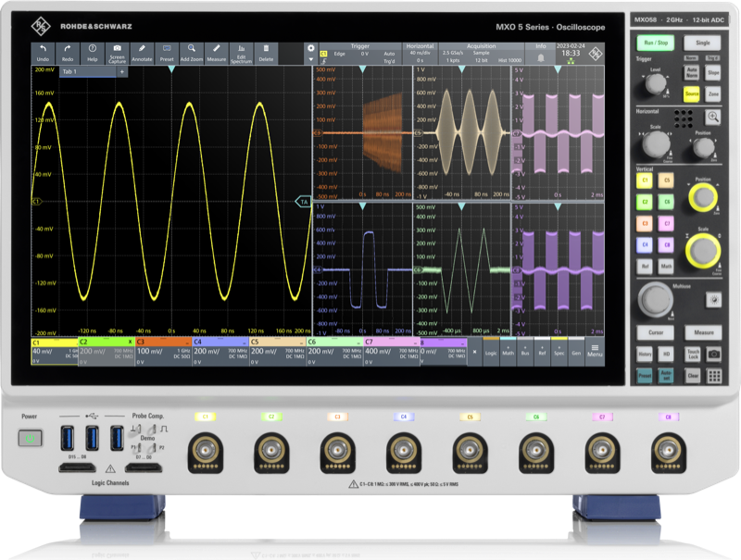Click the Edit Spectrum icon
The width and height of the screenshot is (741, 560).
(241, 52)
